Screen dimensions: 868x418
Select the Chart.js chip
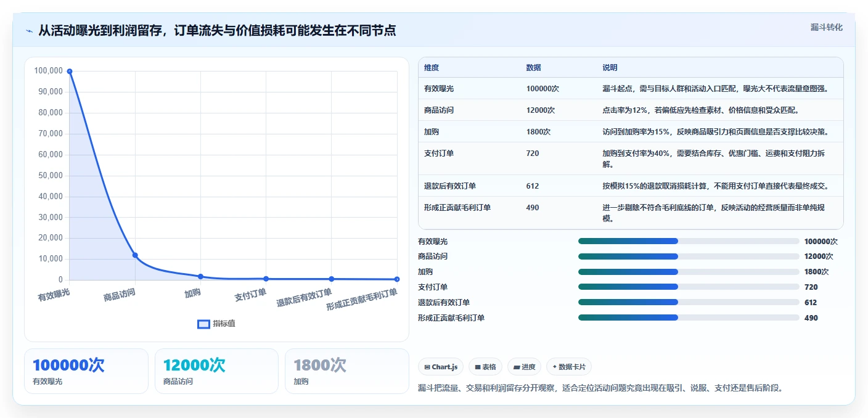[441, 367]
